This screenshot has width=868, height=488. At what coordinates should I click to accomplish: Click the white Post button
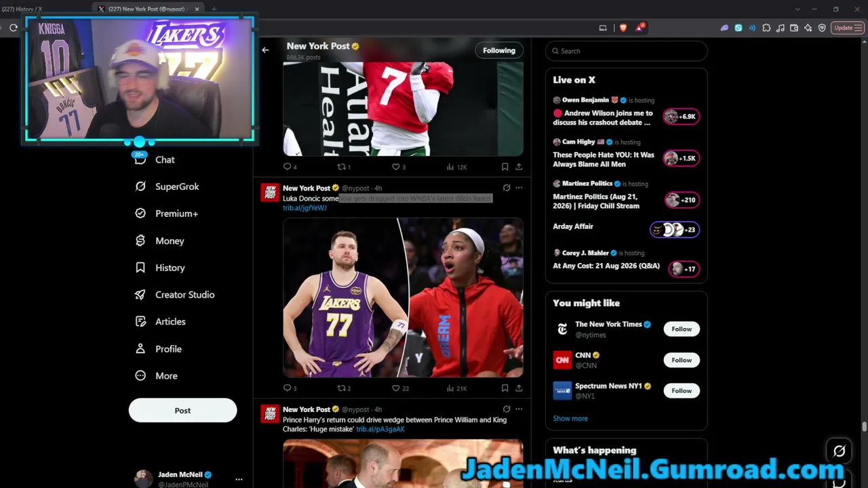[x=182, y=410]
